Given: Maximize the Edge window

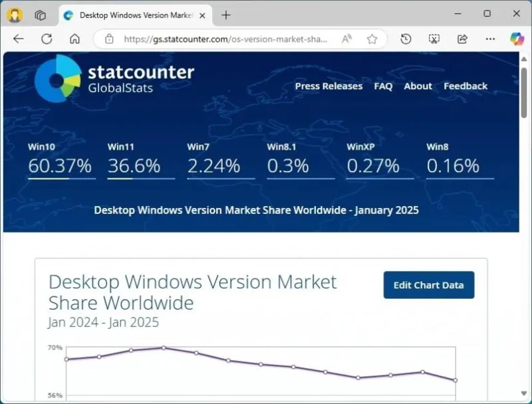Looking at the screenshot, I should (x=487, y=13).
